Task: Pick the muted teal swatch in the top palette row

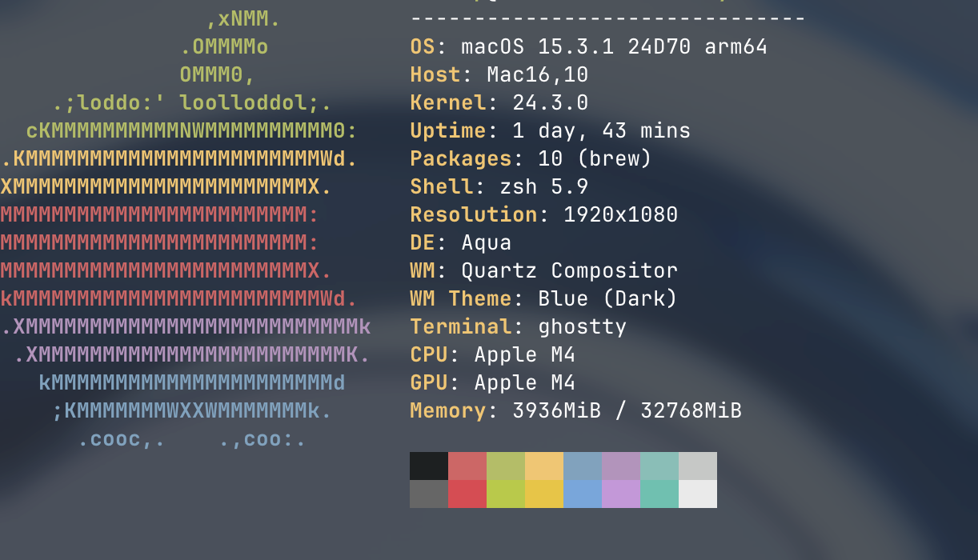Action: click(659, 466)
